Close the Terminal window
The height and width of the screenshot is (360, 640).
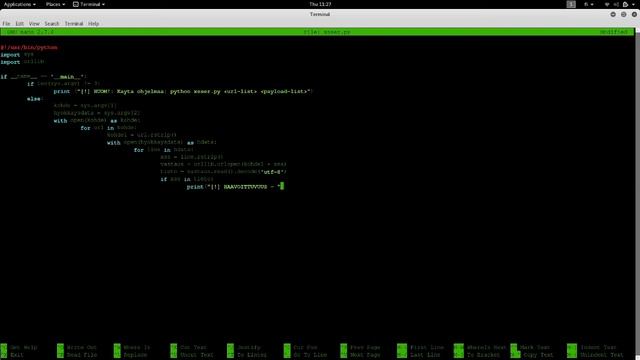634,14
